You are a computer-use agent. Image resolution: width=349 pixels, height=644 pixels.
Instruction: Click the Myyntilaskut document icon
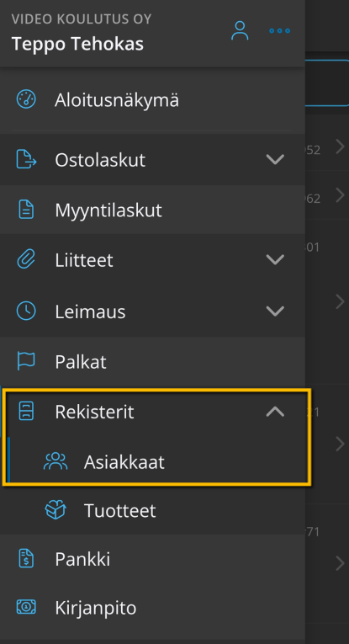point(26,210)
